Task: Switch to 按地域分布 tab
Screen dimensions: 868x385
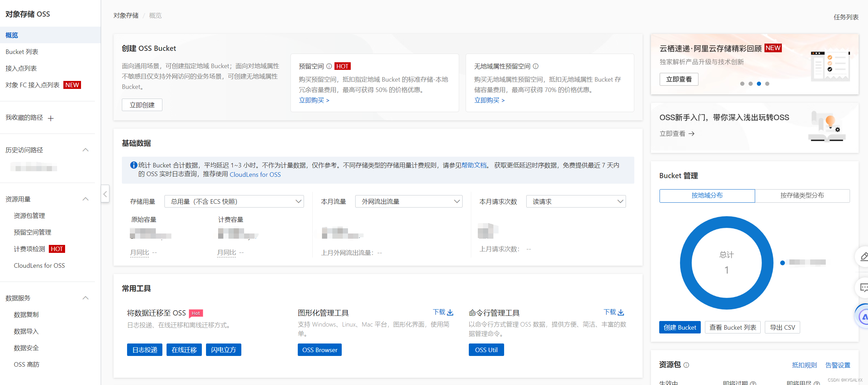Action: pyautogui.click(x=707, y=195)
